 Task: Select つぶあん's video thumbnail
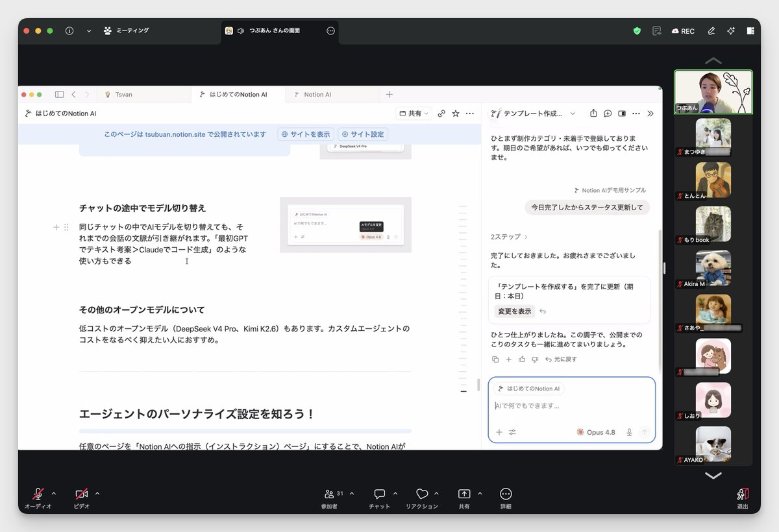click(x=713, y=91)
